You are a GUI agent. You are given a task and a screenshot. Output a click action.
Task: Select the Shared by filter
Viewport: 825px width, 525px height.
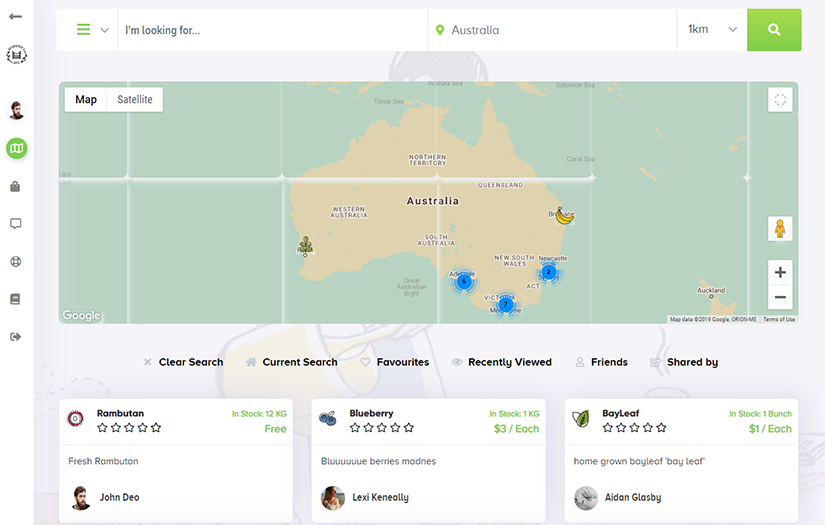pyautogui.click(x=684, y=362)
